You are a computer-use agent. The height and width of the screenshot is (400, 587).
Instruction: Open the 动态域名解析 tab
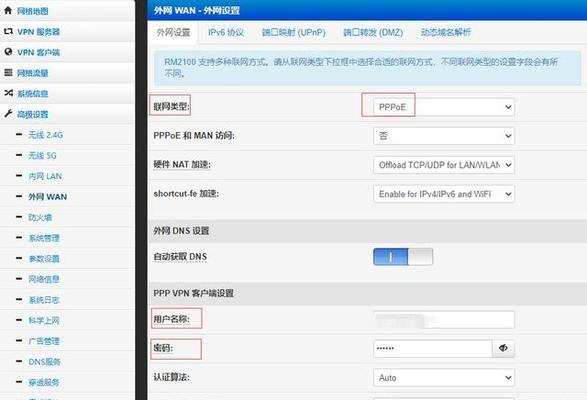[445, 33]
